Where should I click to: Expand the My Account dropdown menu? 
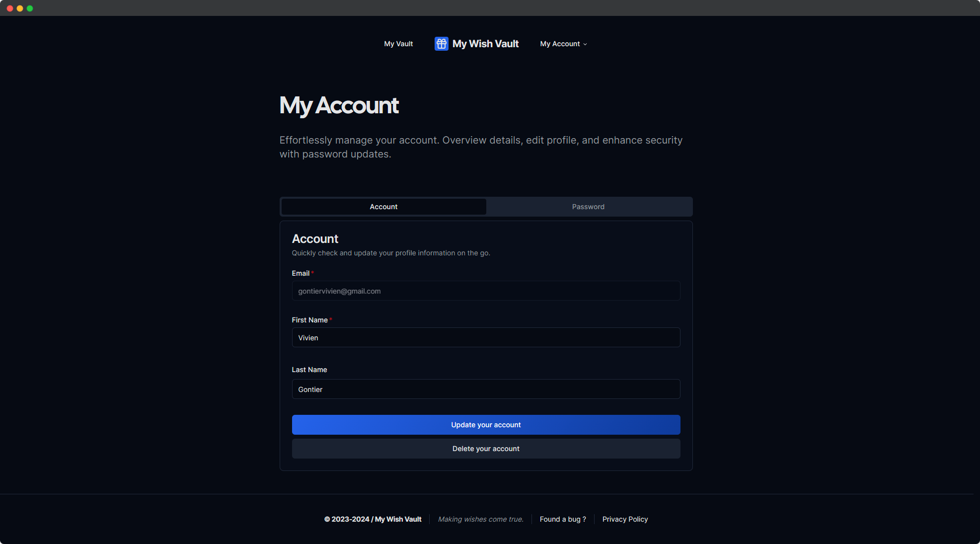[560, 44]
